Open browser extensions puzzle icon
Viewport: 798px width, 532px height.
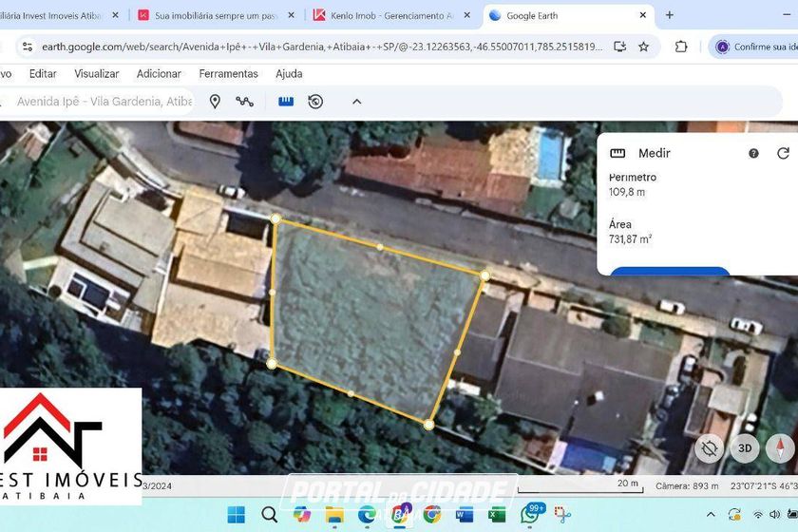(x=681, y=47)
